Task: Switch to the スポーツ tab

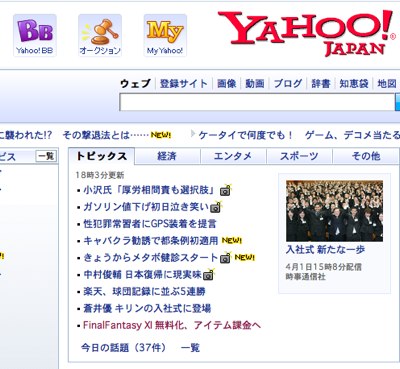Action: [299, 156]
